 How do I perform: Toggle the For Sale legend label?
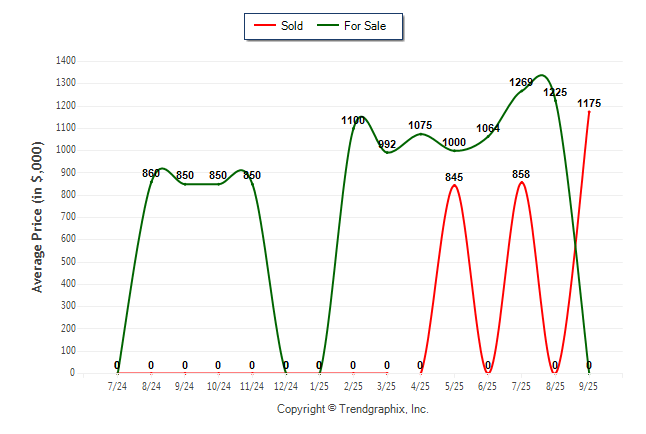[366, 25]
